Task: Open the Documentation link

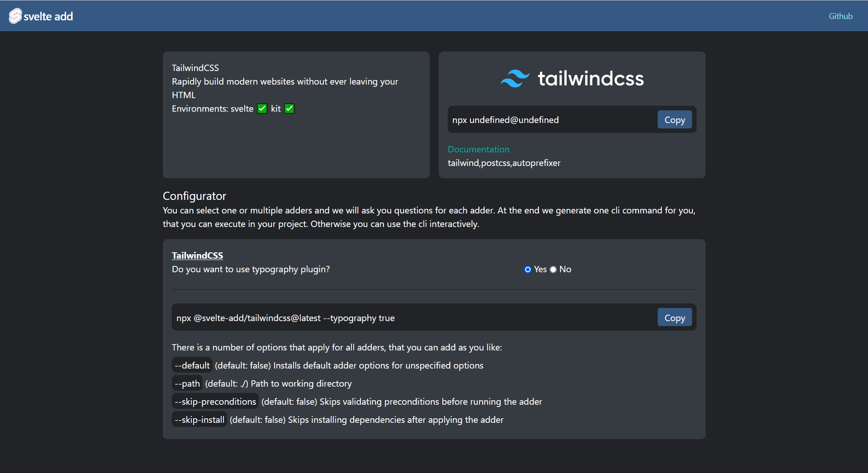Action: [478, 149]
